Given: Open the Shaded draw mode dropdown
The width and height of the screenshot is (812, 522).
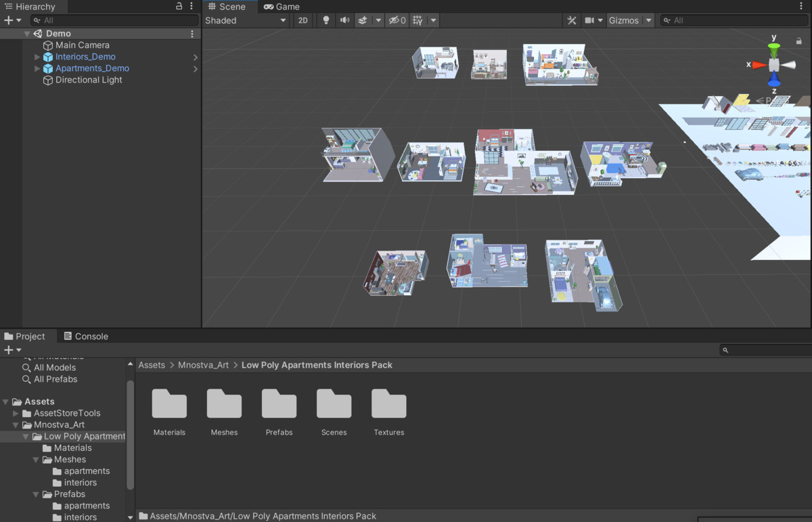Looking at the screenshot, I should pos(246,20).
